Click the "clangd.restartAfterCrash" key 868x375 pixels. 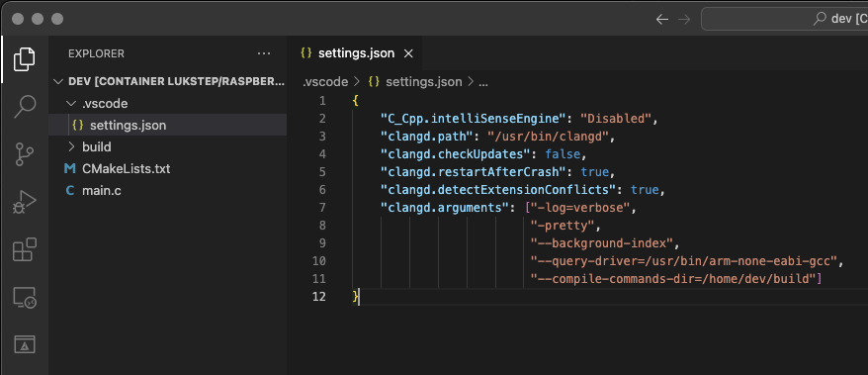473,172
